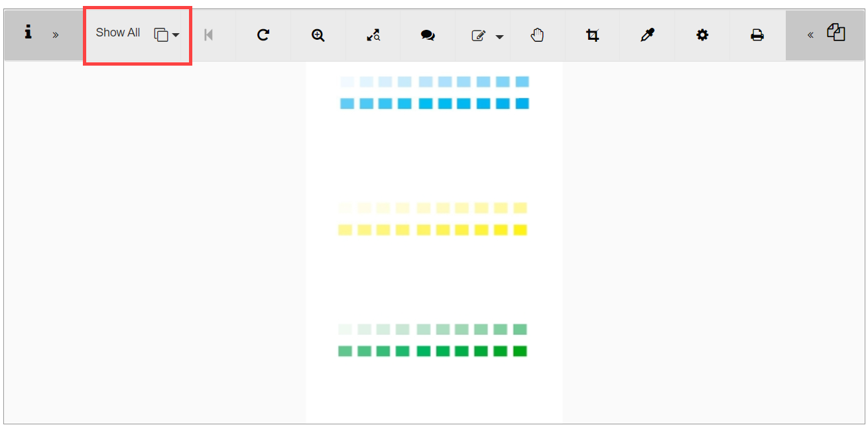Click the brightest yellow swatch

520,230
